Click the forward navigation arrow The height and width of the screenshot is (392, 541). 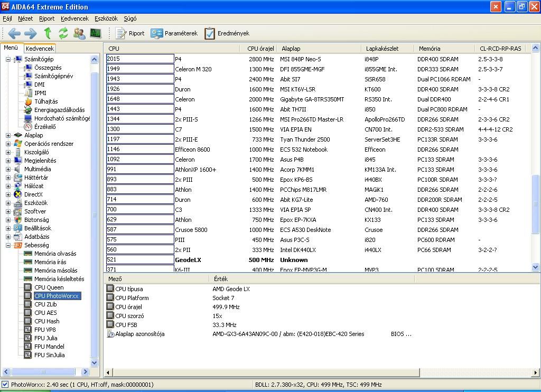click(31, 33)
